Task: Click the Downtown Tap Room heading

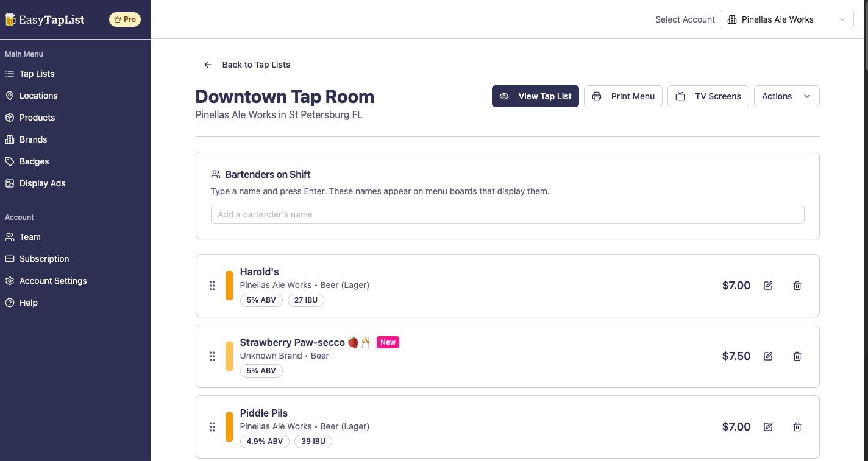Action: [x=285, y=96]
